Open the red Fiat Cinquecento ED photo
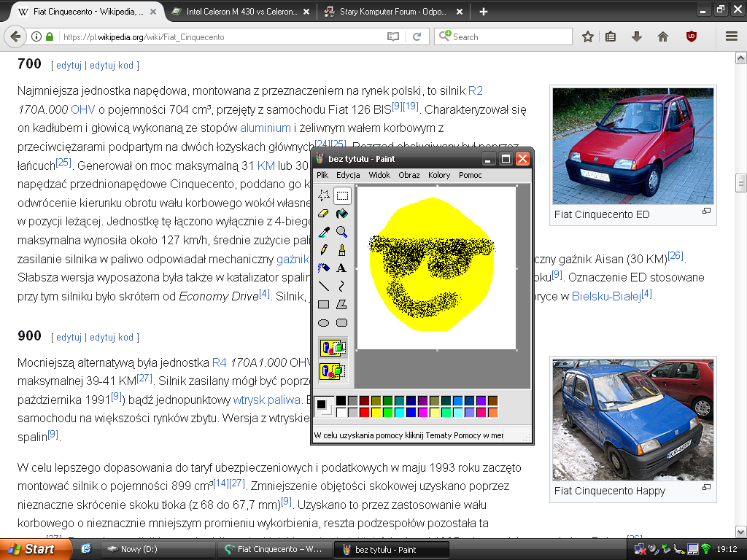The height and width of the screenshot is (560, 747). coord(632,146)
